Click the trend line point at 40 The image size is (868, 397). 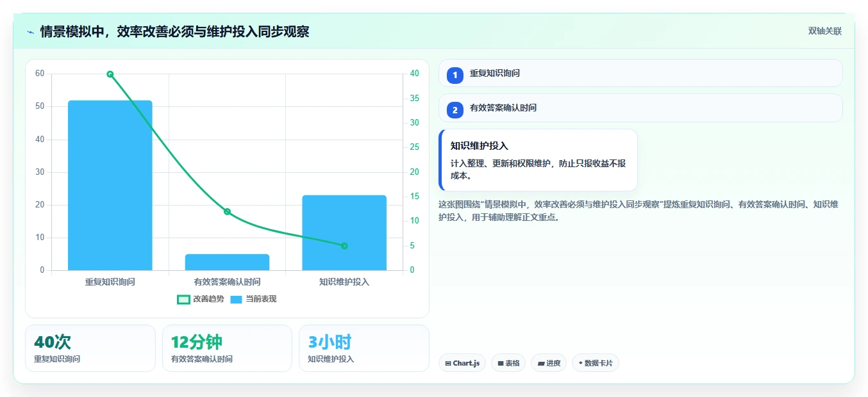110,74
